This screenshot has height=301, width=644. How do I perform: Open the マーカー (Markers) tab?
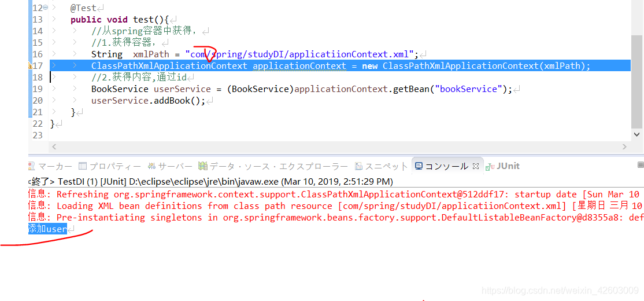tap(50, 166)
